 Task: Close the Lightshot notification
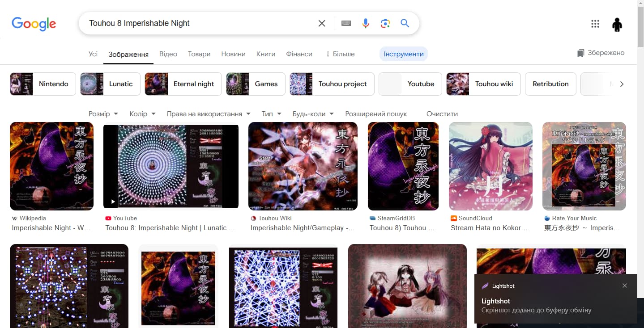pyautogui.click(x=625, y=286)
